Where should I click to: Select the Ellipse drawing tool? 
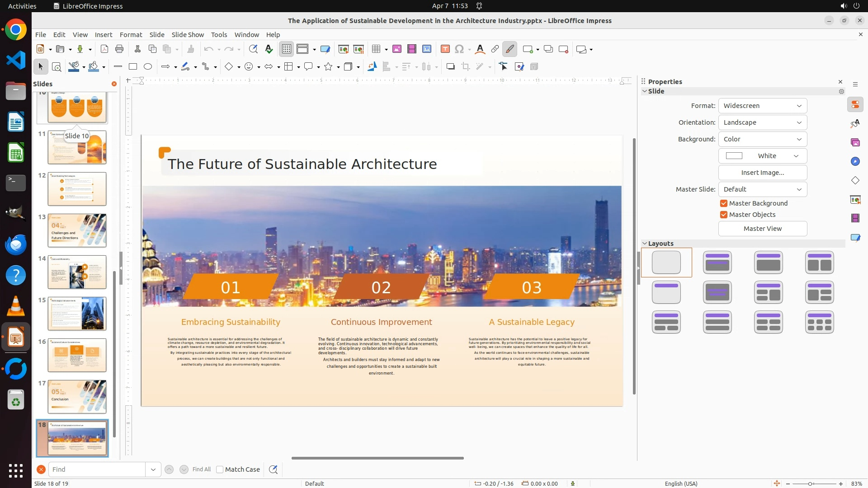(148, 67)
